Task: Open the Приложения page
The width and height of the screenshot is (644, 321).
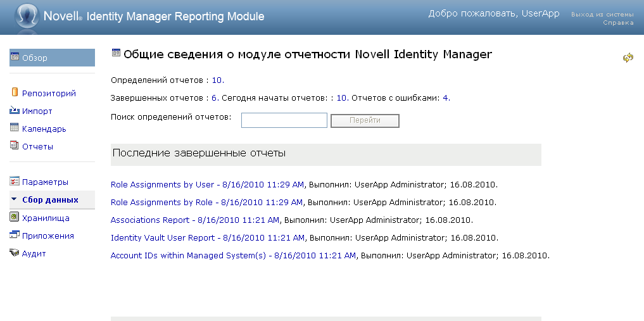Action: (48, 236)
